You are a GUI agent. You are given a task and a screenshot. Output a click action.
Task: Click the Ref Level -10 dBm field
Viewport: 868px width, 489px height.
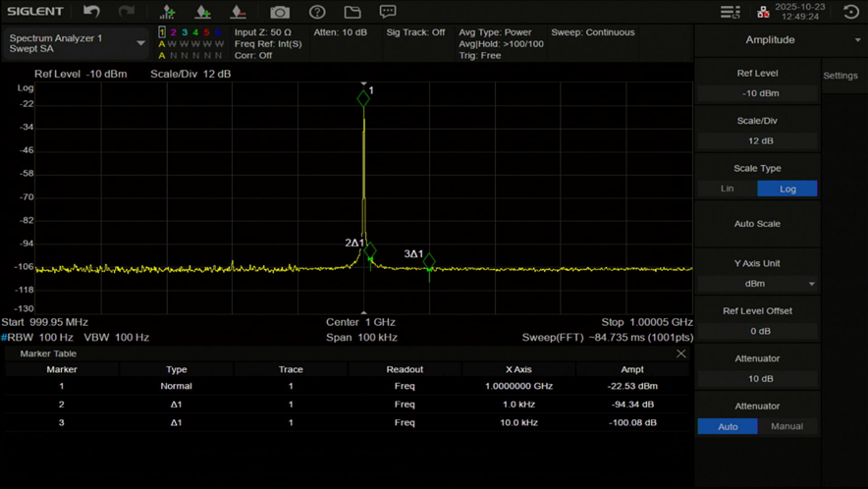(757, 93)
